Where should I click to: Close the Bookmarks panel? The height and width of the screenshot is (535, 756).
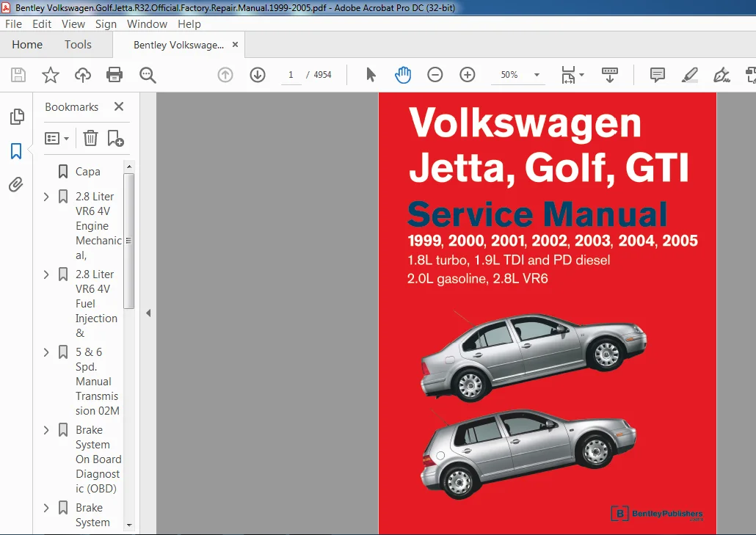[119, 106]
